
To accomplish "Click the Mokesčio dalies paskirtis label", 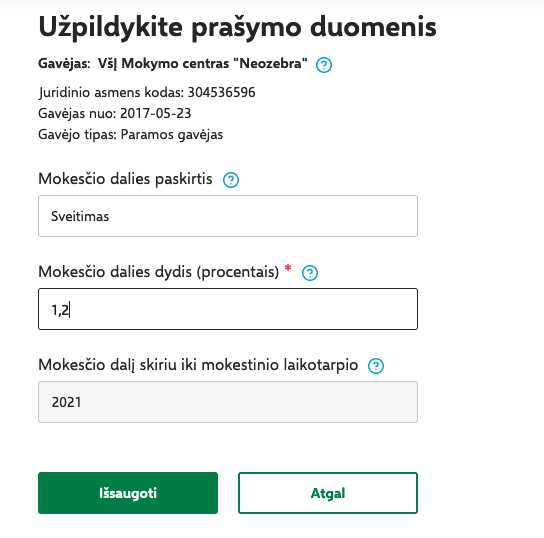I will coord(125,179).
